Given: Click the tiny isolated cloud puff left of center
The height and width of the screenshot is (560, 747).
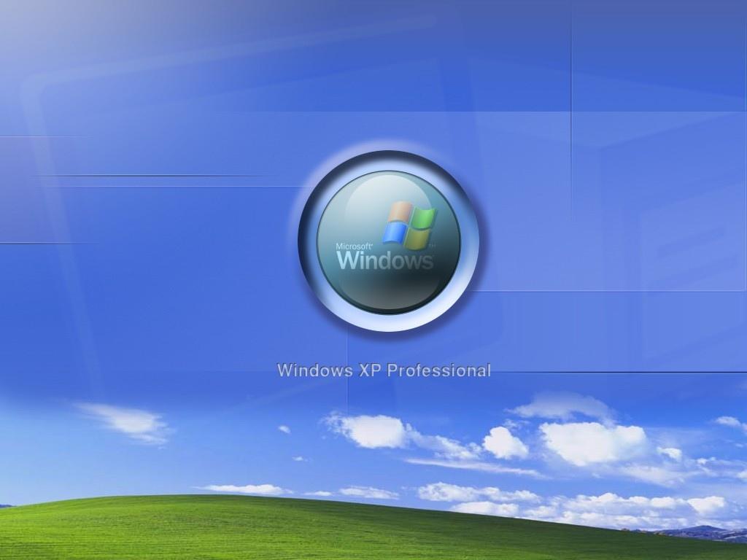Looking at the screenshot, I should [284, 429].
